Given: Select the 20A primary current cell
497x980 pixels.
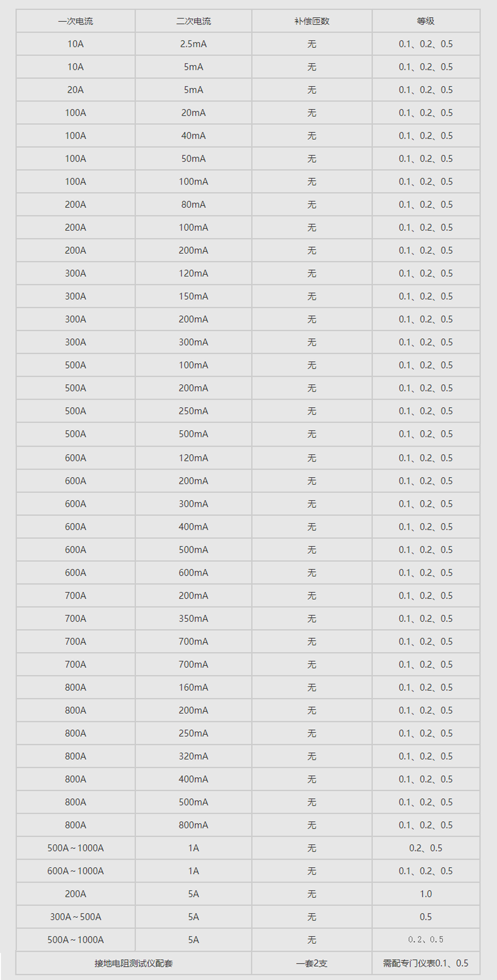Looking at the screenshot, I should click(x=76, y=90).
